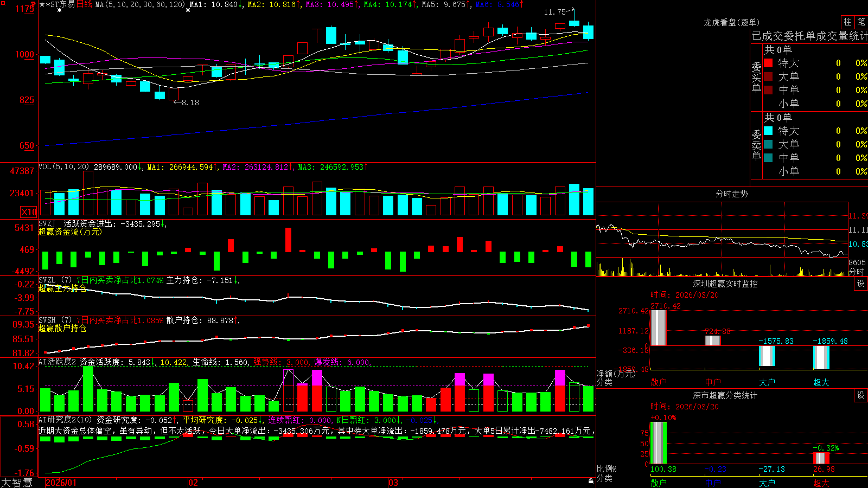Image resolution: width=868 pixels, height=488 pixels.
Task: Click the 8.18 low price marker
Action: point(190,102)
